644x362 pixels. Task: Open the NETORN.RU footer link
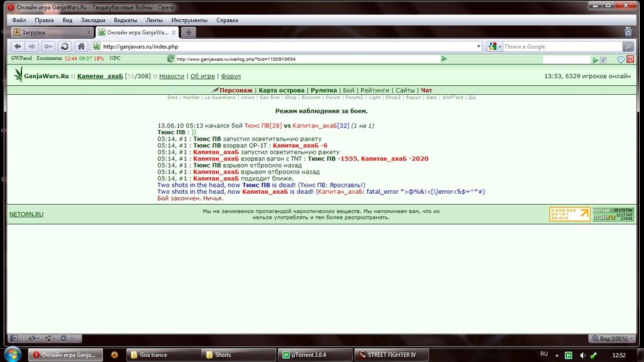(x=26, y=215)
